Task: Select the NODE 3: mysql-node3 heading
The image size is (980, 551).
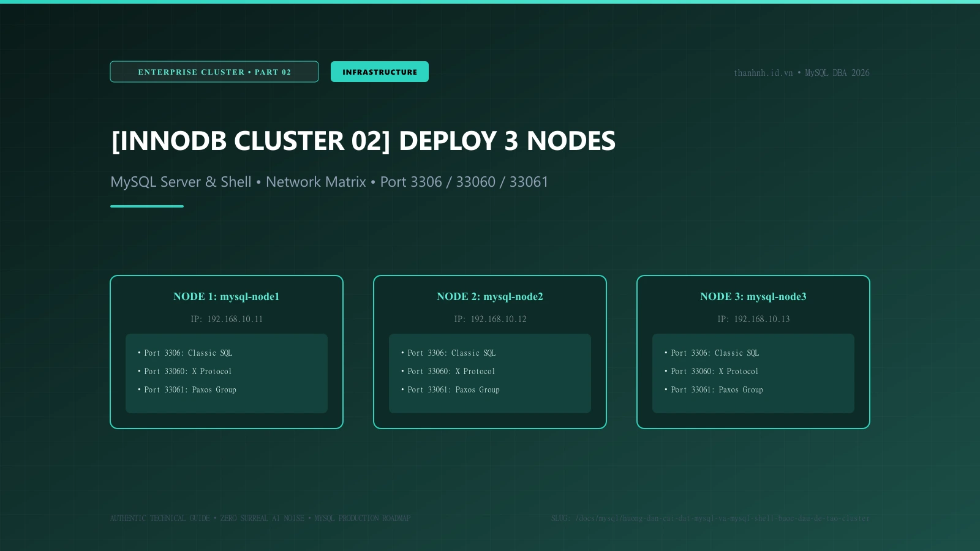Action: tap(753, 296)
